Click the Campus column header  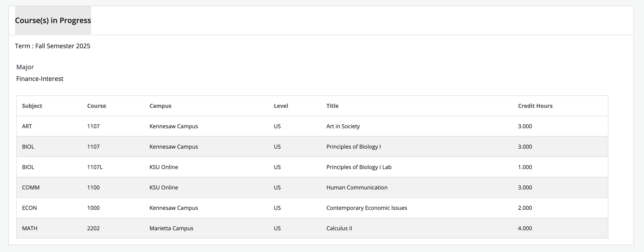click(x=160, y=106)
